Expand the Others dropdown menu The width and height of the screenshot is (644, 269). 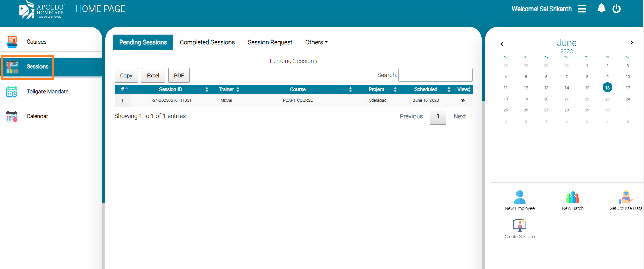tap(316, 42)
